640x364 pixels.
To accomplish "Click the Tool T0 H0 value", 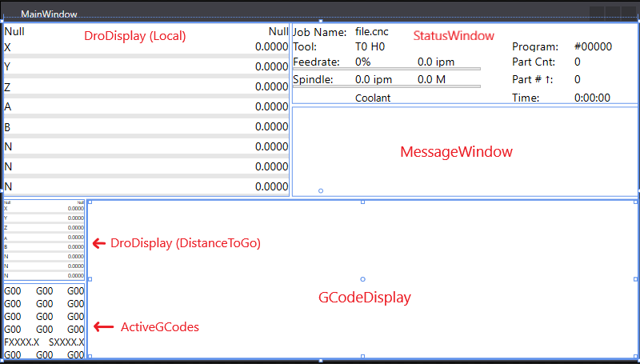I will click(371, 47).
